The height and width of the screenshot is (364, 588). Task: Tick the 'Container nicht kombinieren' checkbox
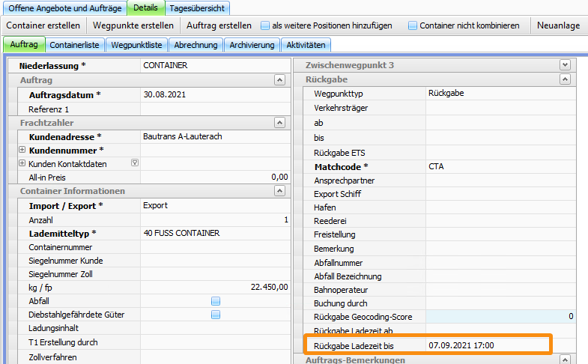pyautogui.click(x=413, y=25)
